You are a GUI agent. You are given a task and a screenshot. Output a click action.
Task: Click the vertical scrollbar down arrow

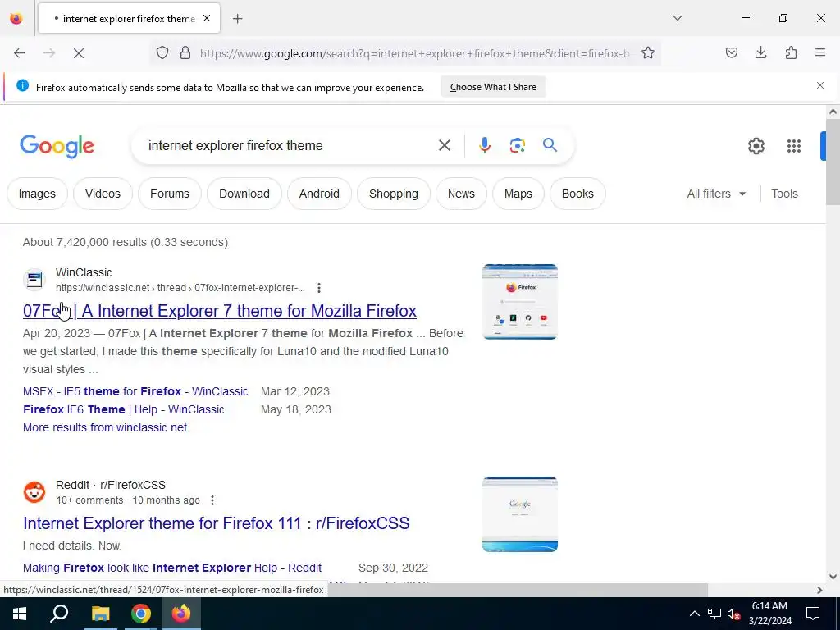tap(833, 577)
